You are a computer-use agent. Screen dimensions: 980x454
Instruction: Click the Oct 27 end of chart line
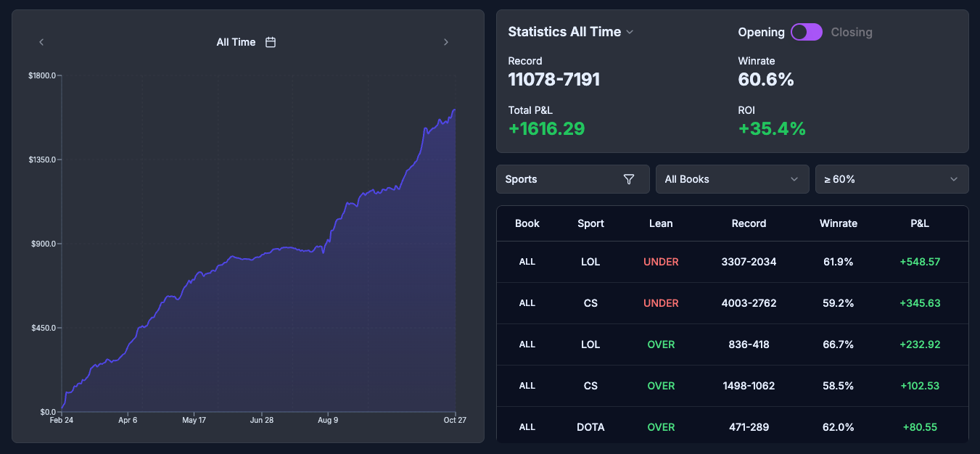tap(454, 110)
